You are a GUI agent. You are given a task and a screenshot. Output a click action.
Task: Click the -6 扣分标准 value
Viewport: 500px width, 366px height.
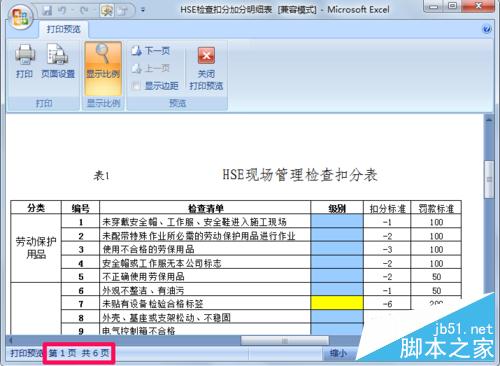click(387, 304)
